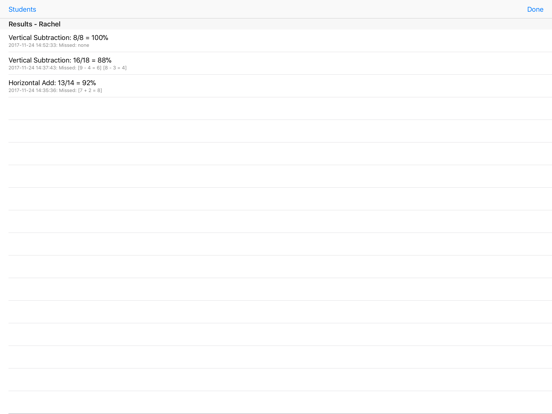Click the missed problem [7 + 2 = 8] detail
Viewport: 552px width, 414px height.
click(x=90, y=90)
